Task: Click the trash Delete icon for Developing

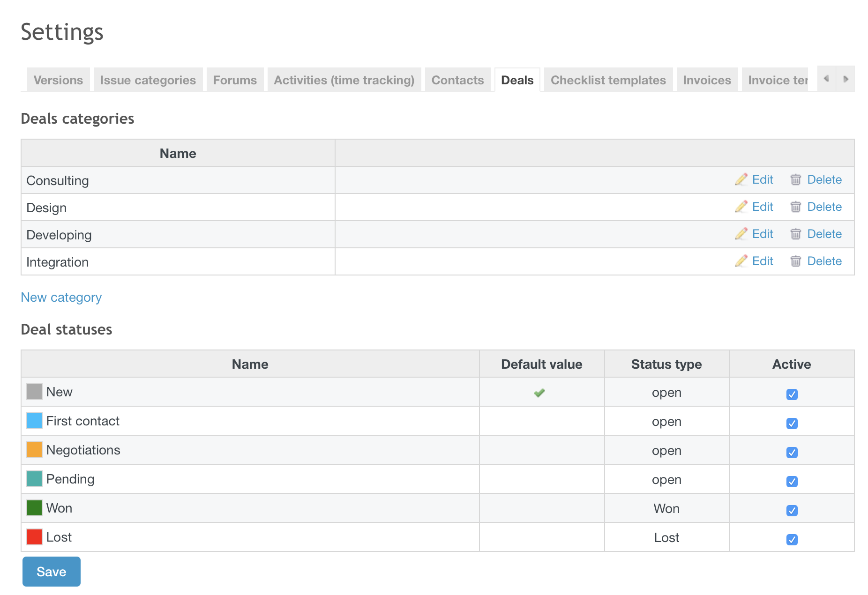Action: click(x=795, y=234)
